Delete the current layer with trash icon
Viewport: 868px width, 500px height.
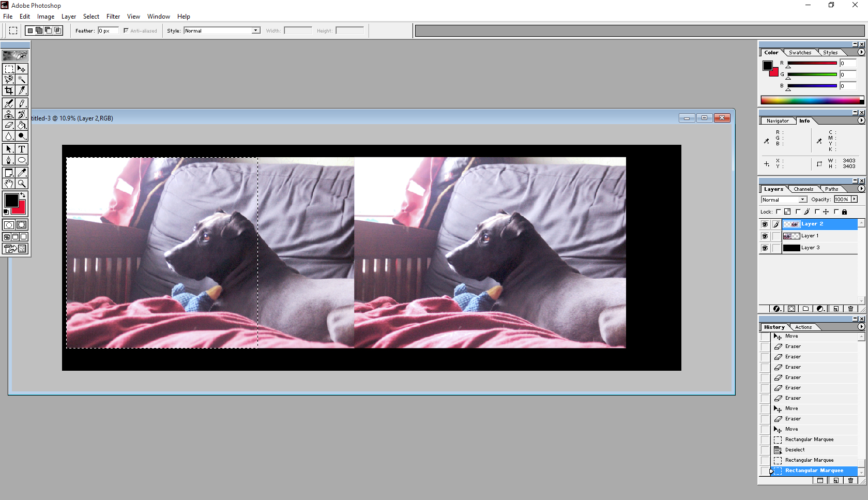point(850,309)
